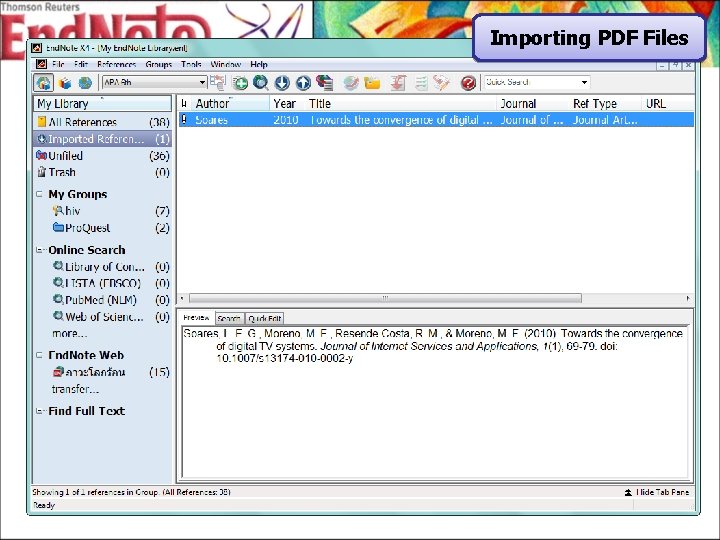Click the Online Search magnifier globe icon
The width and height of the screenshot is (720, 540).
(x=260, y=83)
